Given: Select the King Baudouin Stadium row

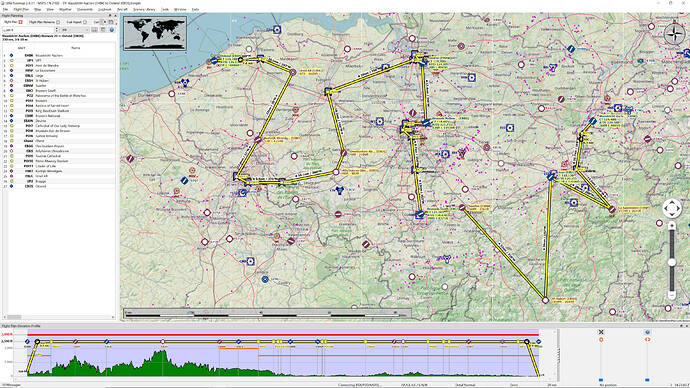Looking at the screenshot, I should pos(59,111).
